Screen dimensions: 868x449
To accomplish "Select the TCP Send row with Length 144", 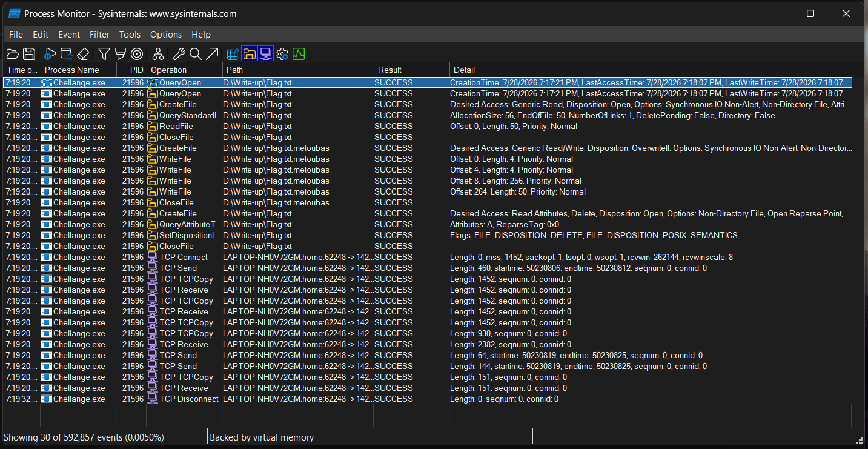I will click(x=428, y=366).
